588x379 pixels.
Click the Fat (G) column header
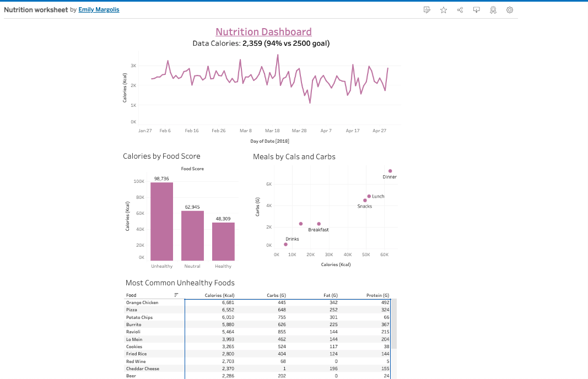click(331, 295)
